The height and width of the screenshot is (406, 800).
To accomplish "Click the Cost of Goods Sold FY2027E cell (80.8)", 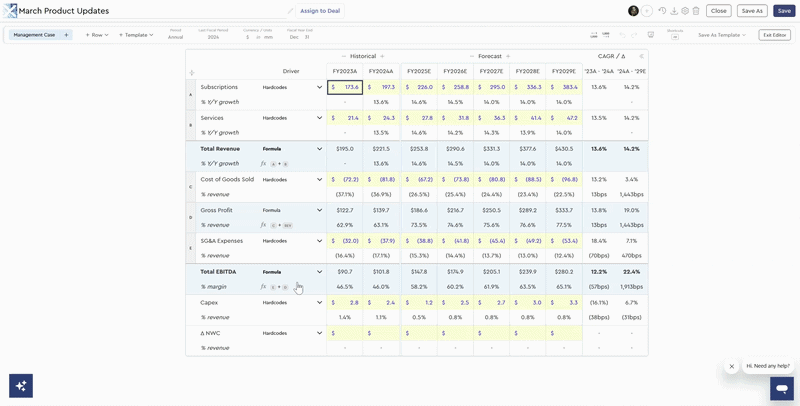I will coord(492,180).
